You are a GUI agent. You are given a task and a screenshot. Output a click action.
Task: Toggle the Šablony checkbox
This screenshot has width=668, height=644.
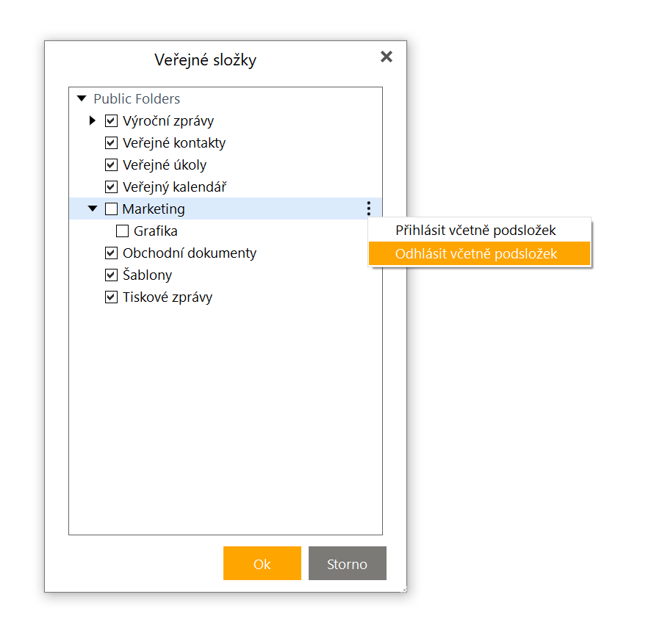coord(111,275)
